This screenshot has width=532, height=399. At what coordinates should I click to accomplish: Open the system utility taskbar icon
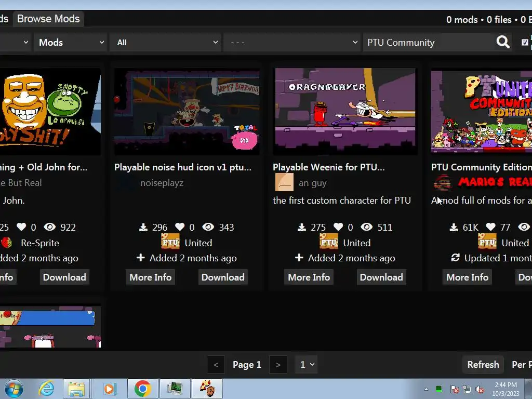point(175,389)
